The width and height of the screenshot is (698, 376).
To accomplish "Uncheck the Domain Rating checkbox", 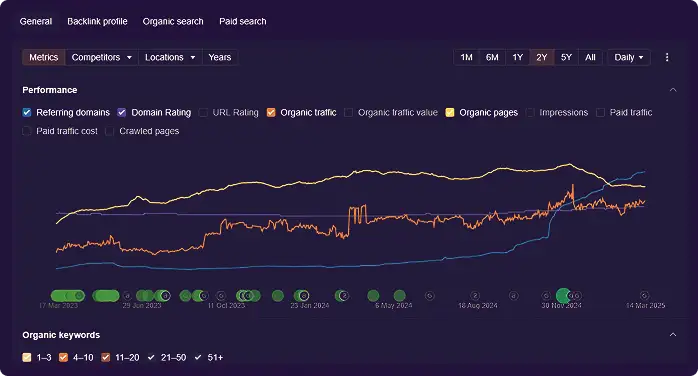I will click(122, 113).
